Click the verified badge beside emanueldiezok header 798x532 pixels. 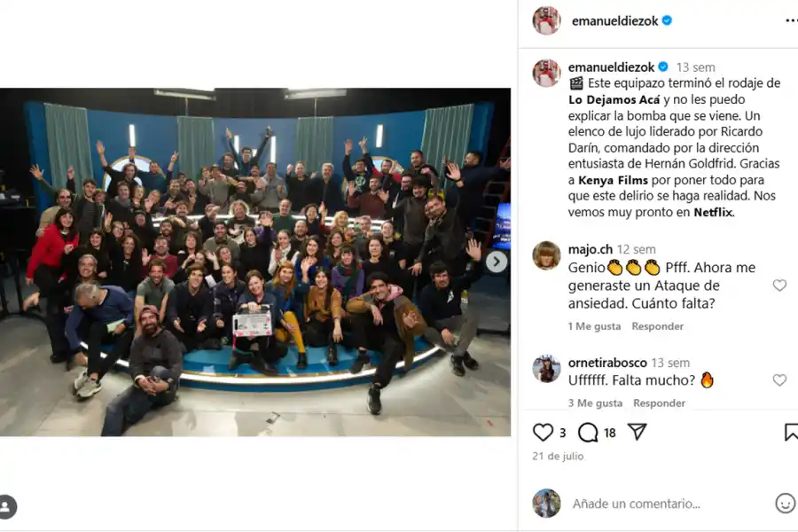coord(667,20)
